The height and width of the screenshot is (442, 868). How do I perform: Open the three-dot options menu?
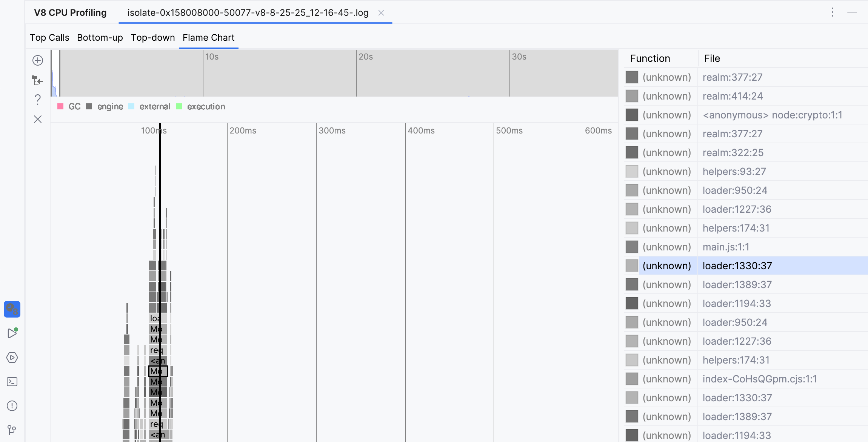832,12
